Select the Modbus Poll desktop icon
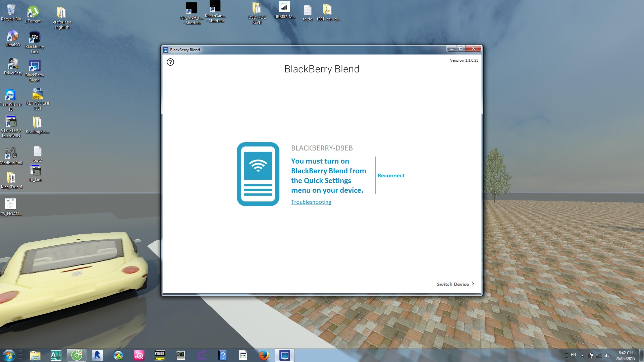The width and height of the screenshot is (644, 362). click(11, 156)
